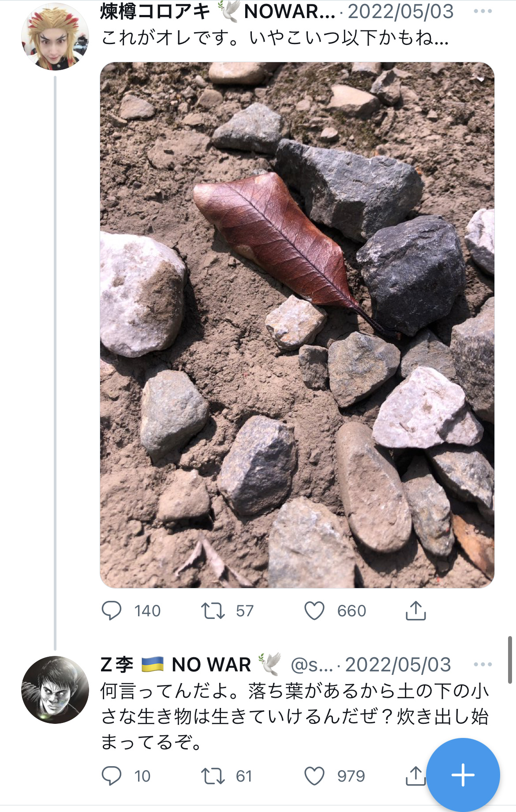This screenshot has height=812, width=516.
Task: Reply to the leaf photo tweet
Action: [x=112, y=611]
